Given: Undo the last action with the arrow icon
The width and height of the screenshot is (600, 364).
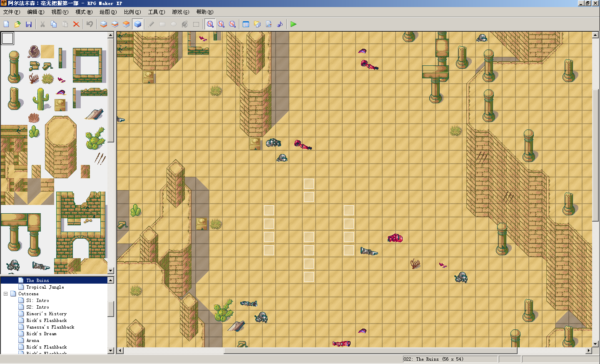Looking at the screenshot, I should [90, 24].
